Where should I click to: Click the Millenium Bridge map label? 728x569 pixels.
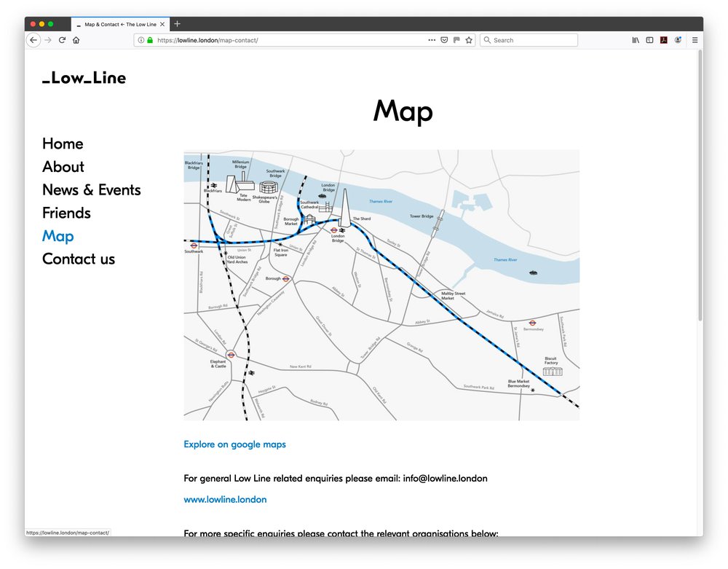coord(240,164)
